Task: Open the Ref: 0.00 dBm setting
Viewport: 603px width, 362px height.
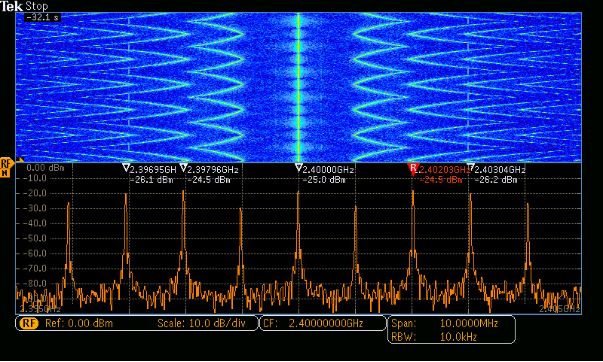Action: point(79,323)
